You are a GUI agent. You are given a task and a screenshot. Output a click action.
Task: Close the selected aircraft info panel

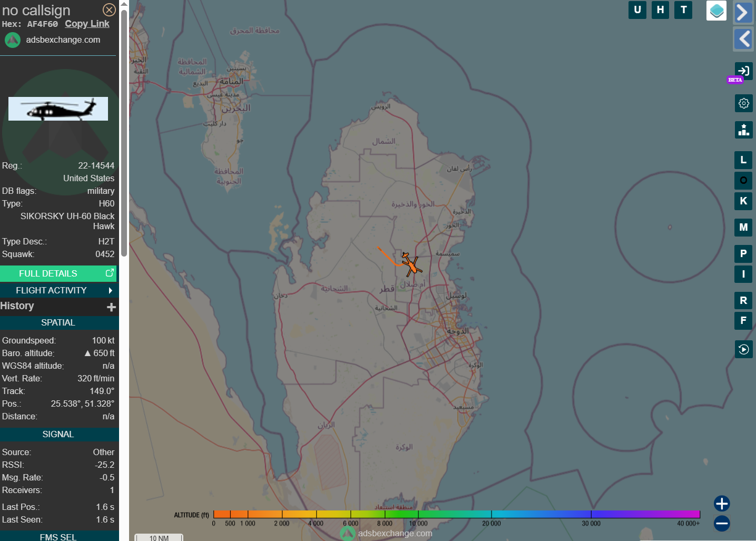pyautogui.click(x=109, y=9)
